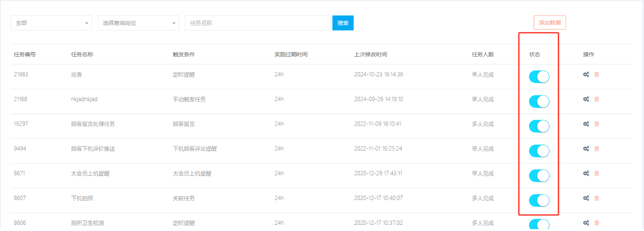This screenshot has height=231, width=644.
Task: Click task number 21168
Action: pyautogui.click(x=21, y=99)
